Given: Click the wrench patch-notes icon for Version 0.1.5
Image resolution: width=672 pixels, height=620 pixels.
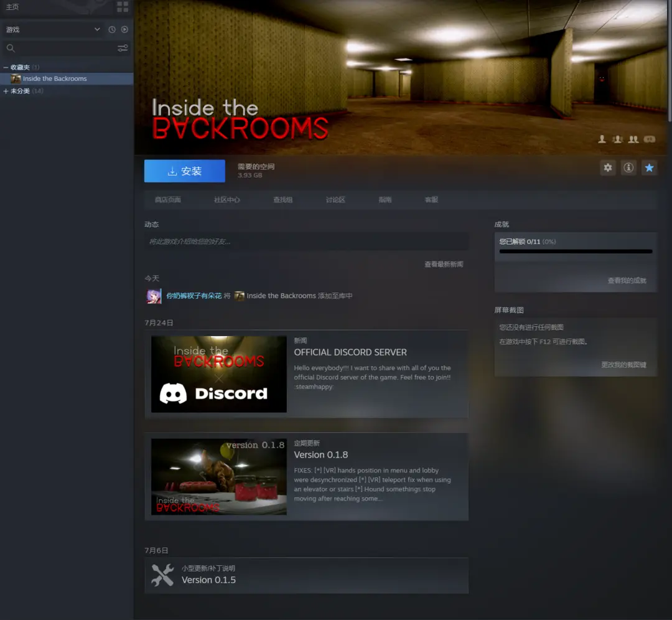Looking at the screenshot, I should pos(162,575).
